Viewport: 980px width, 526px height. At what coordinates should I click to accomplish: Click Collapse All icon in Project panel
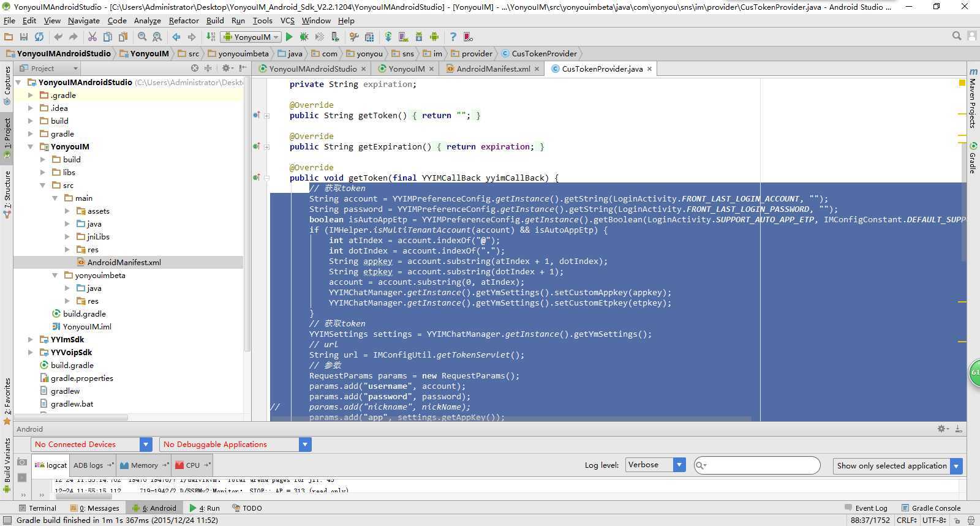pyautogui.click(x=208, y=68)
